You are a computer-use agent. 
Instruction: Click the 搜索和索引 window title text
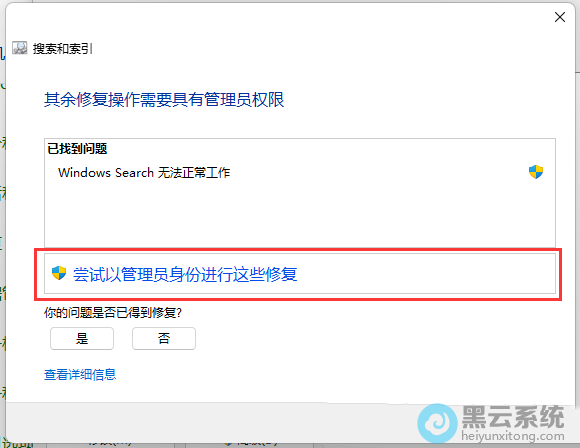pos(63,48)
